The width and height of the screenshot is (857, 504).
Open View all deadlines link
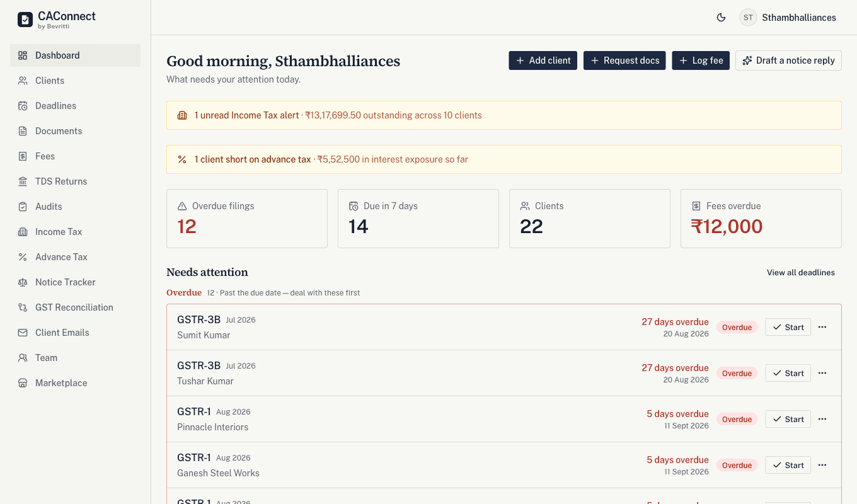coord(801,273)
